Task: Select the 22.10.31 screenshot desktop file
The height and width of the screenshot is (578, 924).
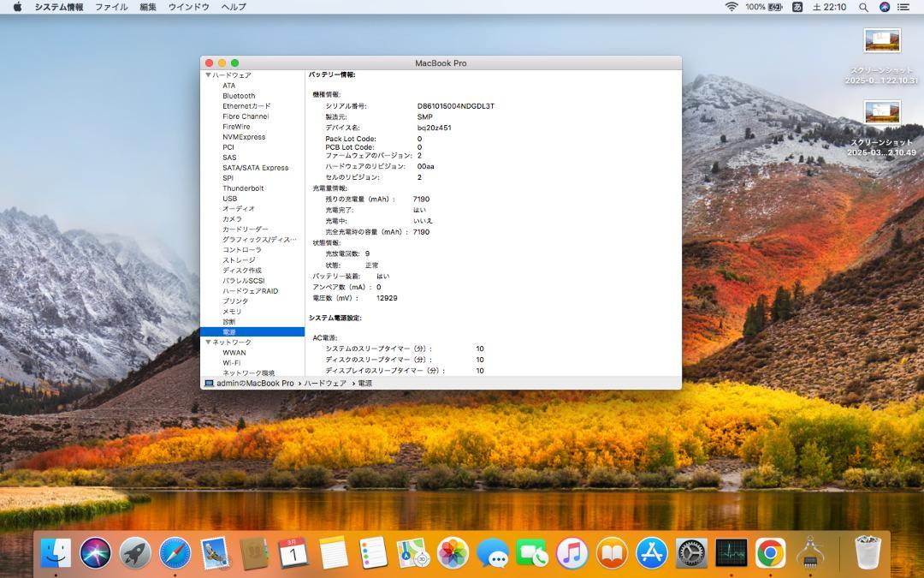Action: (x=881, y=57)
